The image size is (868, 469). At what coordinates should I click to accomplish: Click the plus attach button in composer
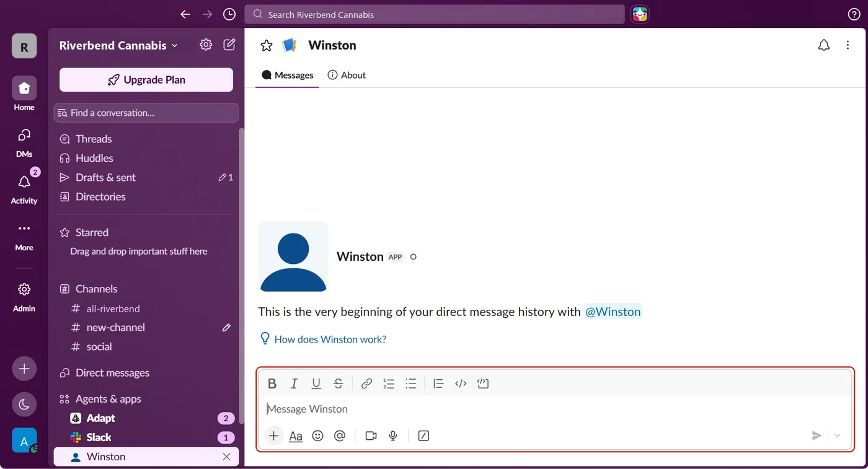[273, 436]
